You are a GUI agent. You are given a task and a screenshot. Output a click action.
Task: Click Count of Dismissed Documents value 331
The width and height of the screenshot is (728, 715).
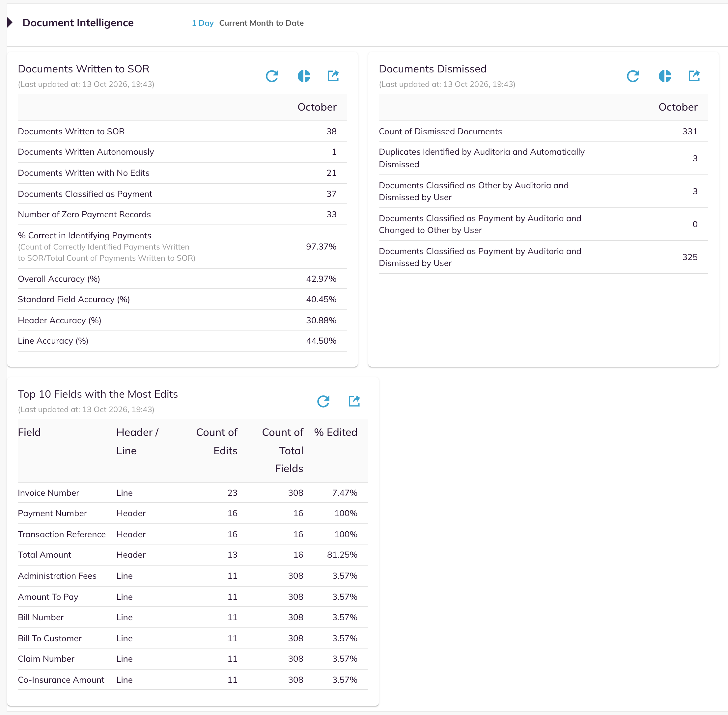point(690,131)
